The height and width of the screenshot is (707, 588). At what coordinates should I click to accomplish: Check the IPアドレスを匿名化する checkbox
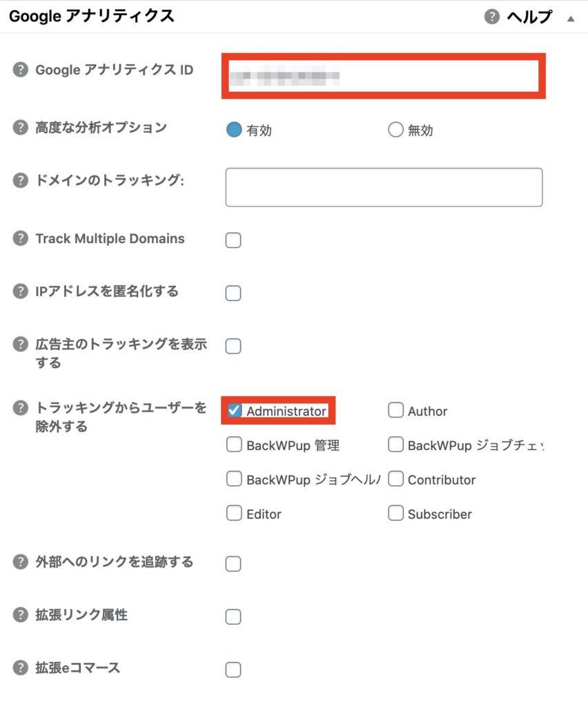233,293
